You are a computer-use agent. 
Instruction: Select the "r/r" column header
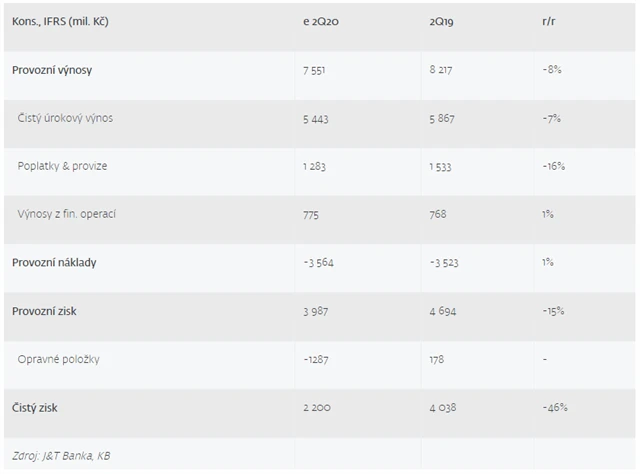547,21
